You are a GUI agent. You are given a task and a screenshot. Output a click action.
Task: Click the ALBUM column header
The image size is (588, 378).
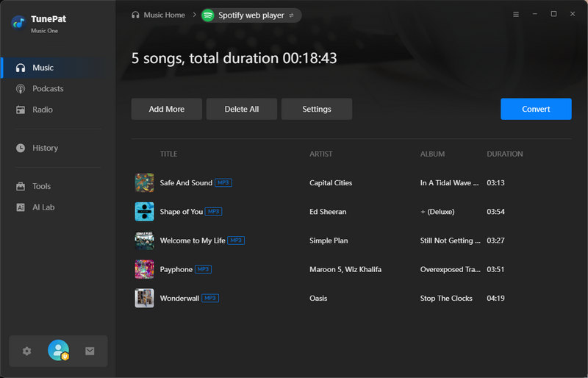point(432,154)
